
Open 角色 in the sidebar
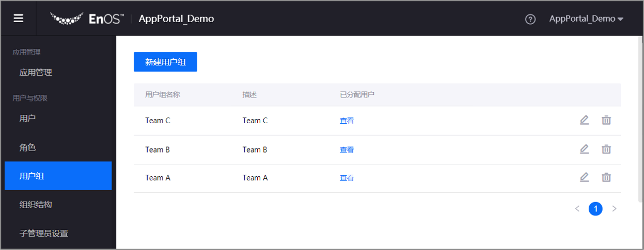point(28,147)
